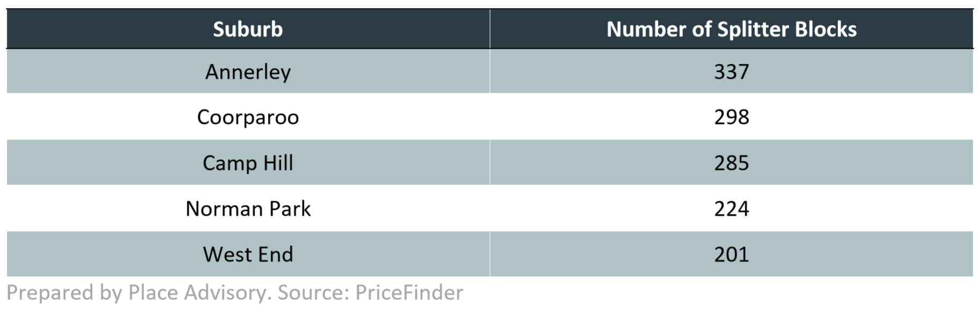This screenshot has width=980, height=309.
Task: Click the value 201 for West End
Action: (x=731, y=254)
